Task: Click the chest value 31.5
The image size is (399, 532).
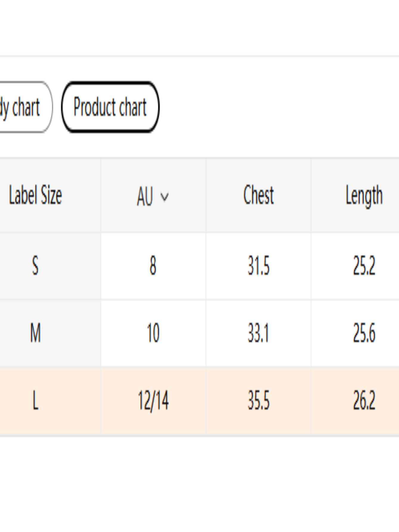Action: point(258,266)
